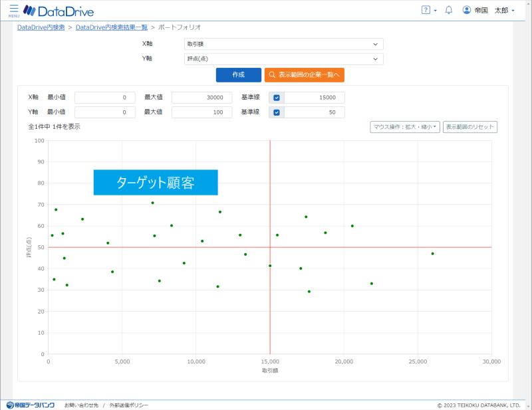This screenshot has height=410, width=532.
Task: Click the Y軸 最小値 input field
Action: pos(105,112)
